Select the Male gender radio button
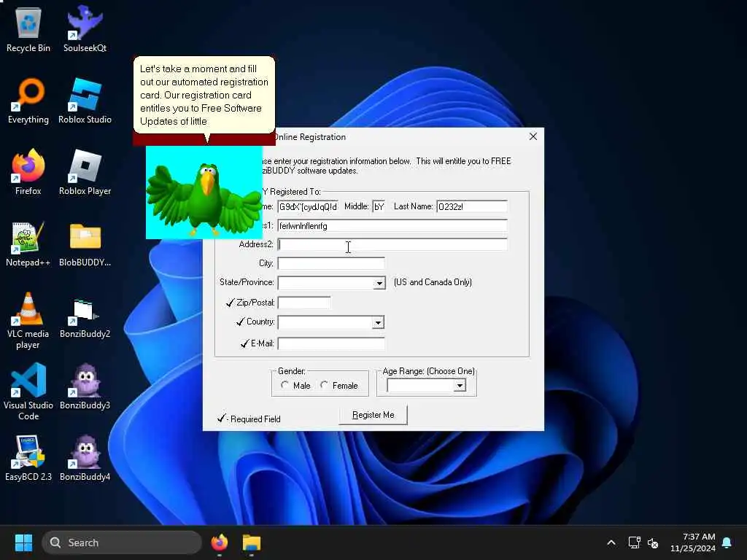Viewport: 747px width, 560px height. click(285, 385)
